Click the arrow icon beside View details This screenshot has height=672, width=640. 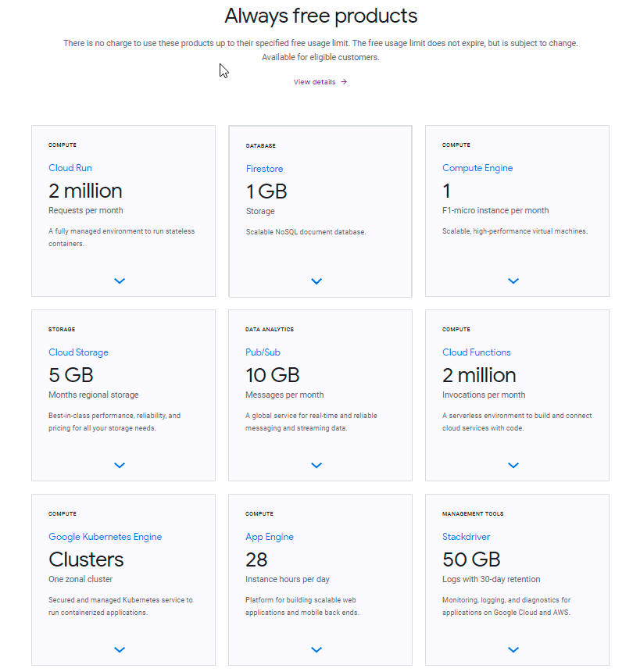tap(344, 82)
